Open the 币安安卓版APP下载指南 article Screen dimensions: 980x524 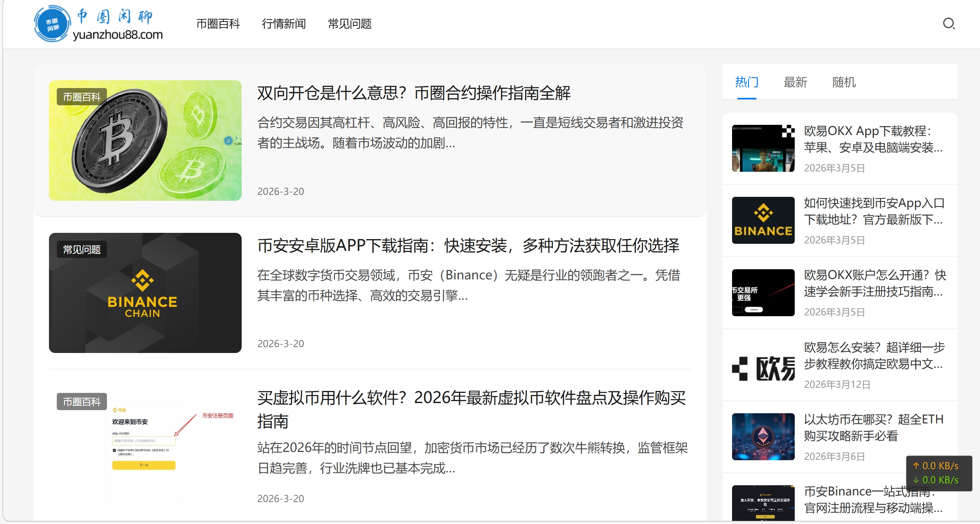coord(468,247)
